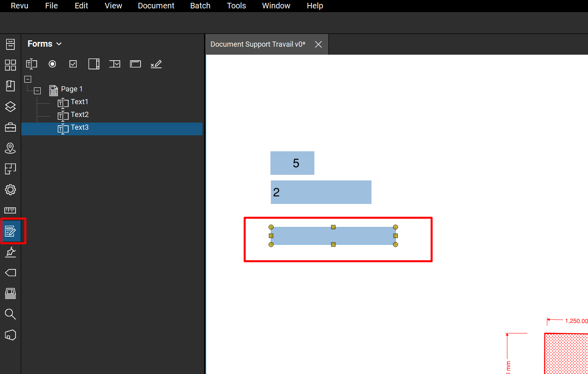Screen dimensions: 588x374
Task: Collapse the Page 1 tree node
Action: (38, 91)
